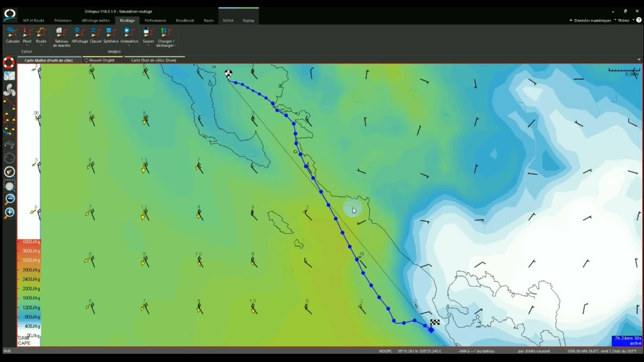644x362 pixels.
Task: Switch to the WP et Route tab
Action: coord(34,21)
